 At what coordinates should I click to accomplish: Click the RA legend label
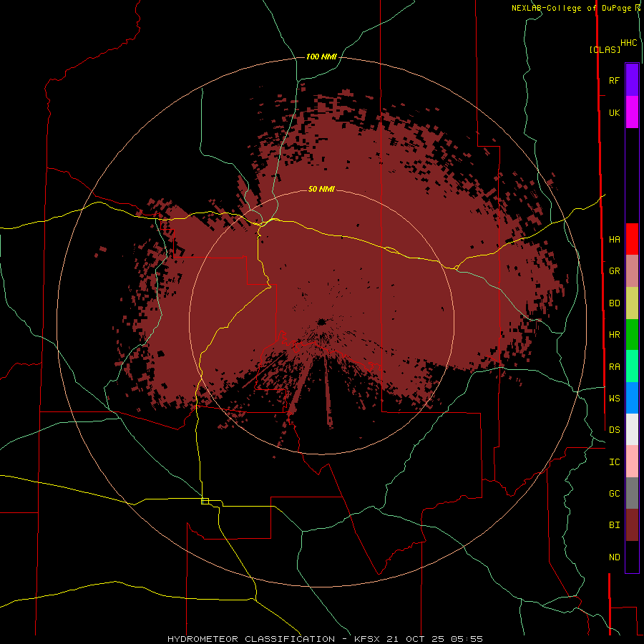614,367
